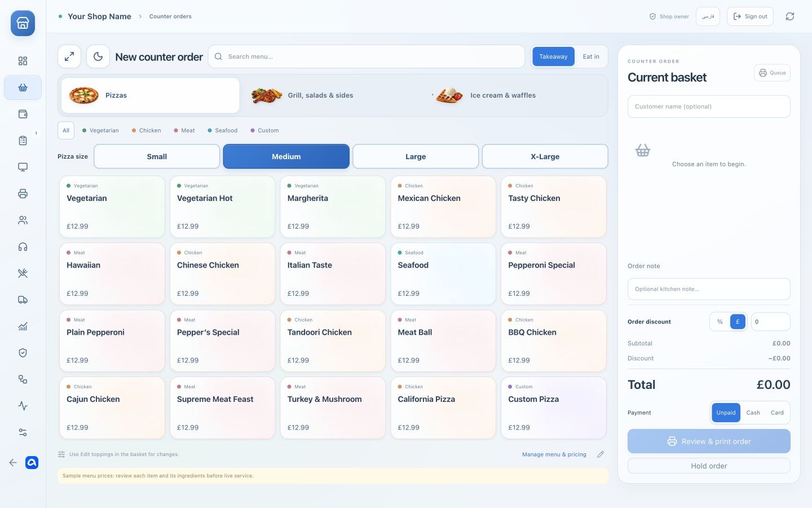This screenshot has width=812, height=508.
Task: Filter pizzas by Seafood
Action: coord(222,130)
